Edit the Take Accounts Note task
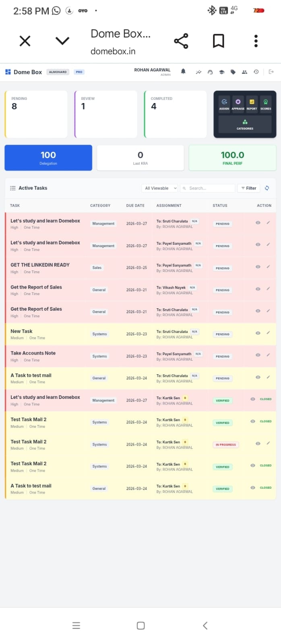Viewport: 281px width, 644px height. [x=268, y=355]
